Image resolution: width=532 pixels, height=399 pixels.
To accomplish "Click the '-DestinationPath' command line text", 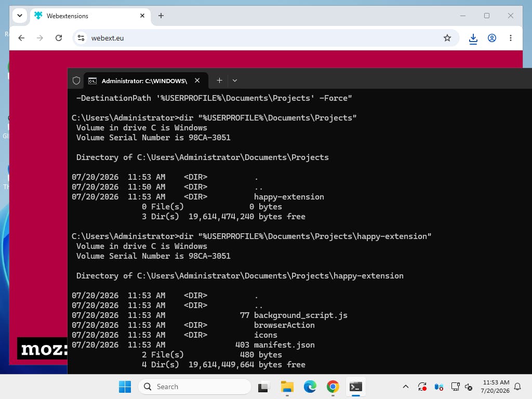I will (214, 98).
